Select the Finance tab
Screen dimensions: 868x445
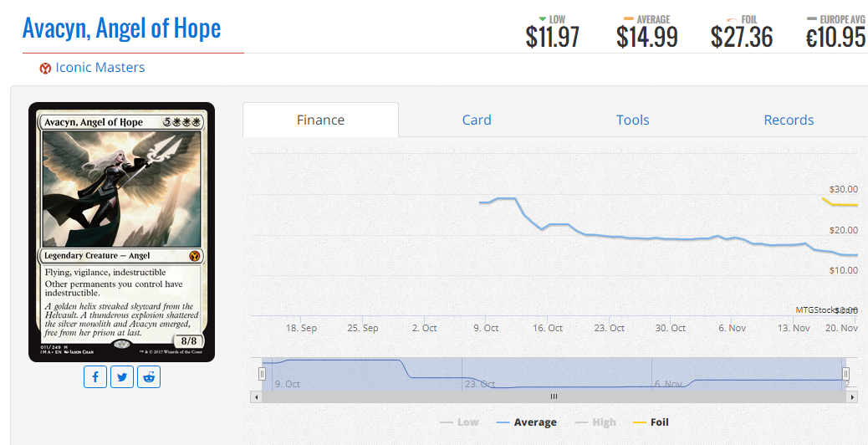coord(320,120)
